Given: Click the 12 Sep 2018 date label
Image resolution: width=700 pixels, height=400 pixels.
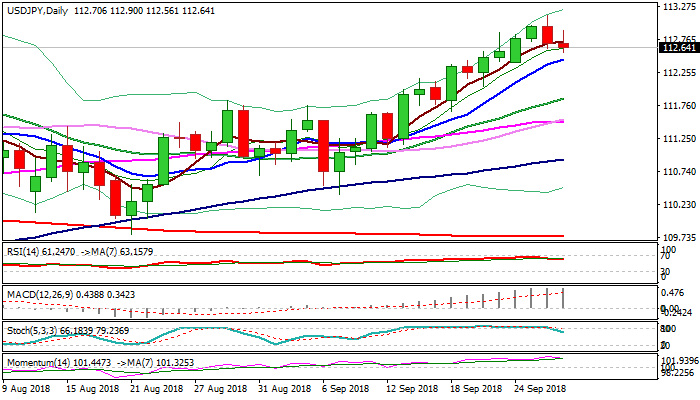Looking at the screenshot, I should (x=414, y=388).
